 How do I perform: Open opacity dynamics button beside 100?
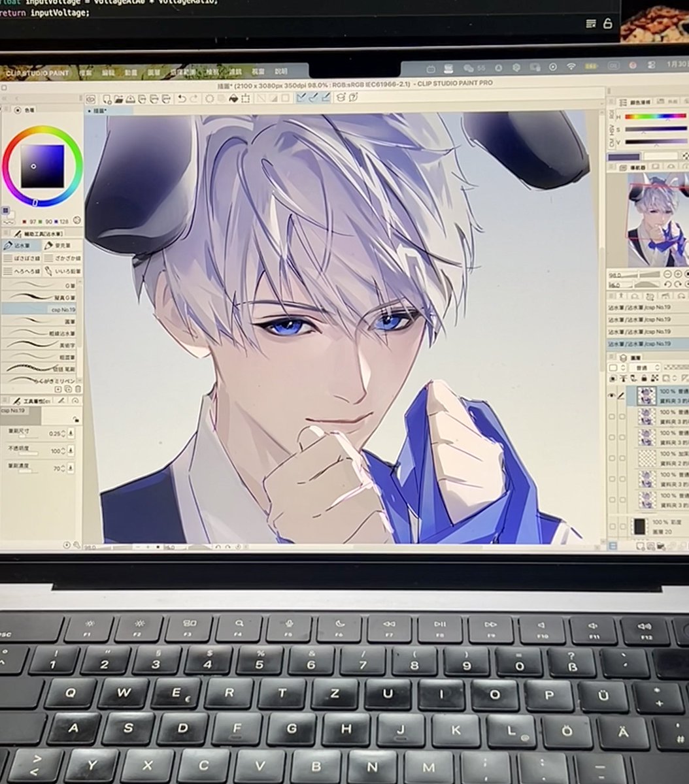71,451
